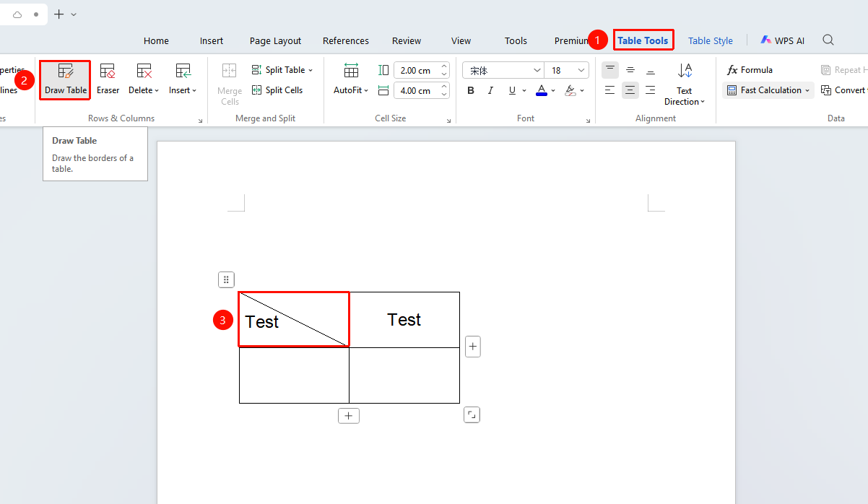Open the Cell Size dialog launcher

click(x=448, y=121)
